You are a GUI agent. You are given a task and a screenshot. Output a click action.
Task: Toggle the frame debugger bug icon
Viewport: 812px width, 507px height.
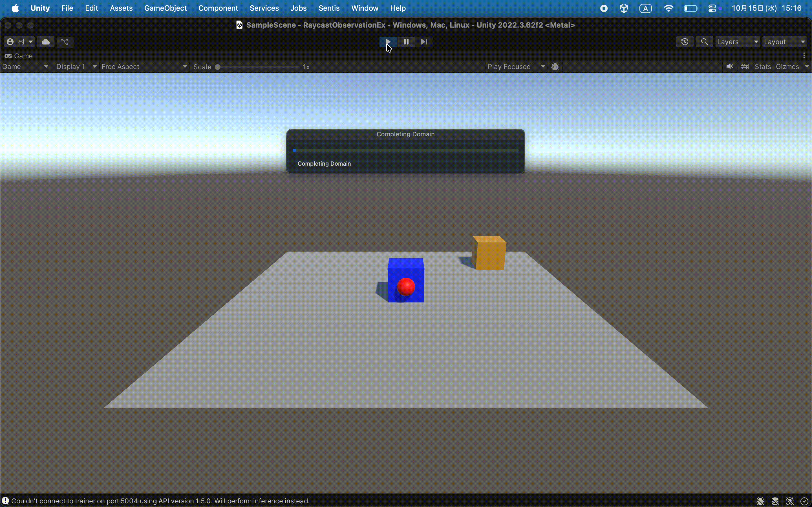[555, 67]
